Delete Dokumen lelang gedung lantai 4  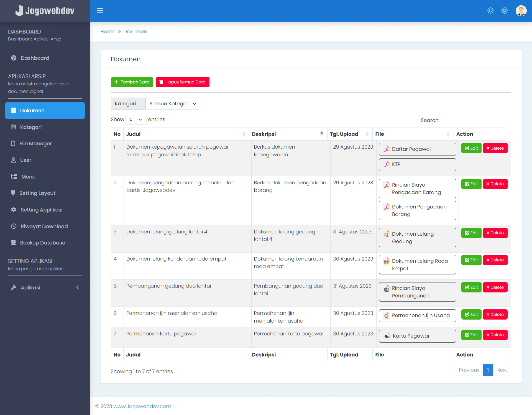click(495, 233)
